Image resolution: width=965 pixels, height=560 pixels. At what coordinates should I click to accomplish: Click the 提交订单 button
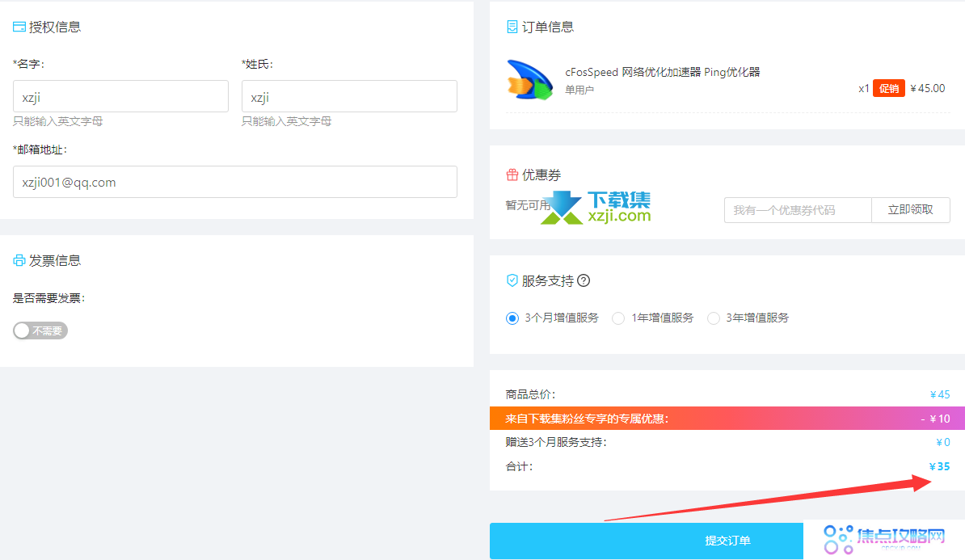(647, 541)
